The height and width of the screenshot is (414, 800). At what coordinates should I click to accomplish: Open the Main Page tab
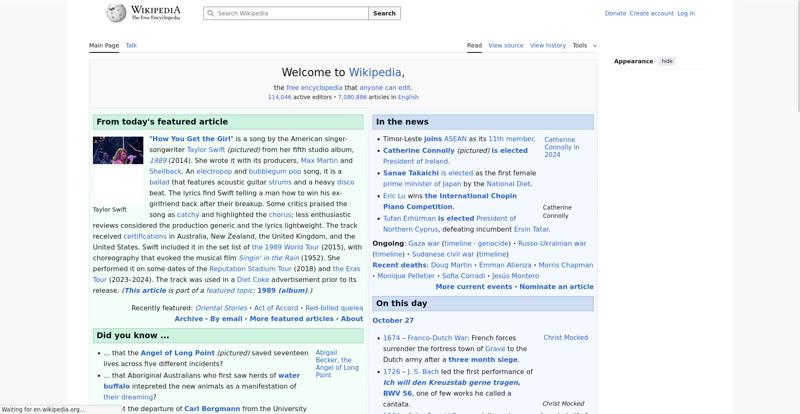[x=104, y=45]
